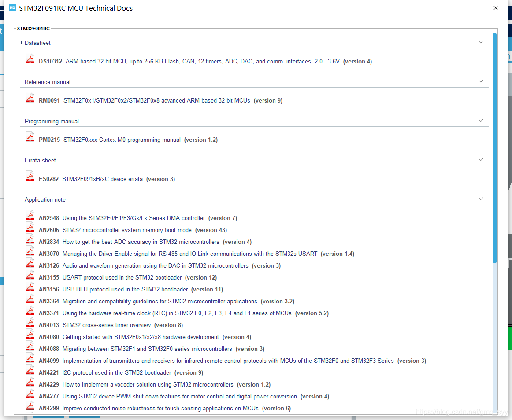Collapse the Errata sheet section chevron
512x420 pixels.
(x=481, y=159)
